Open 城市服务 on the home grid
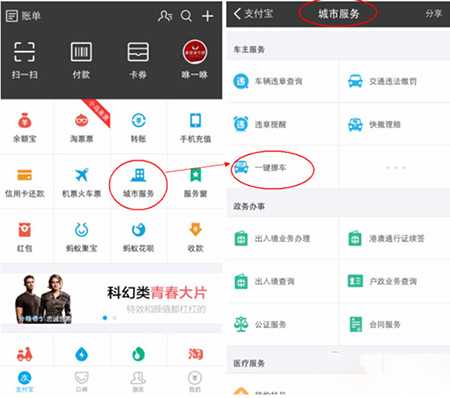The height and width of the screenshot is (398, 450). tap(138, 183)
